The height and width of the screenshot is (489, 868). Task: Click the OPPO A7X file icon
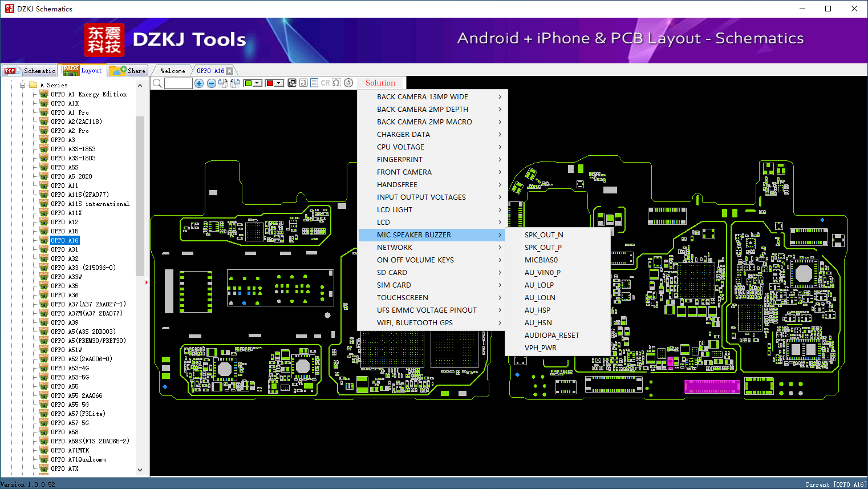pyautogui.click(x=44, y=468)
